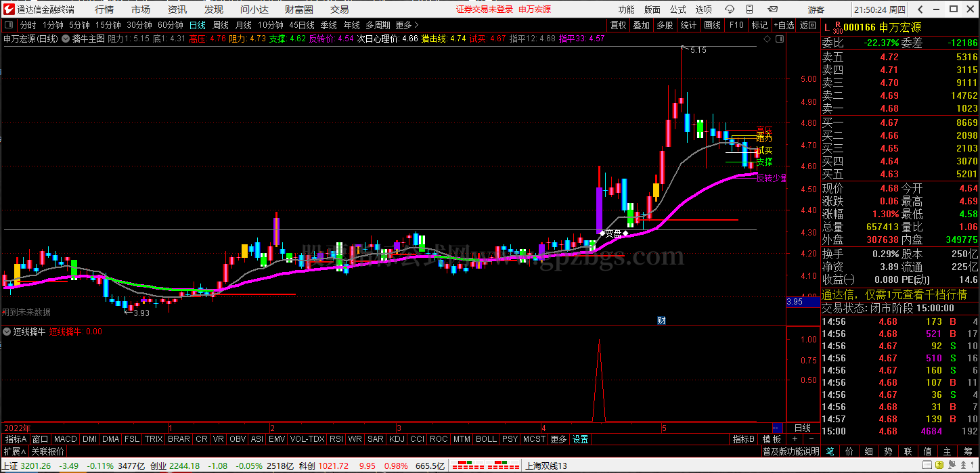Open dropdown arrow beside 申万宏源(日线)
The width and height of the screenshot is (980, 473).
coord(66,39)
